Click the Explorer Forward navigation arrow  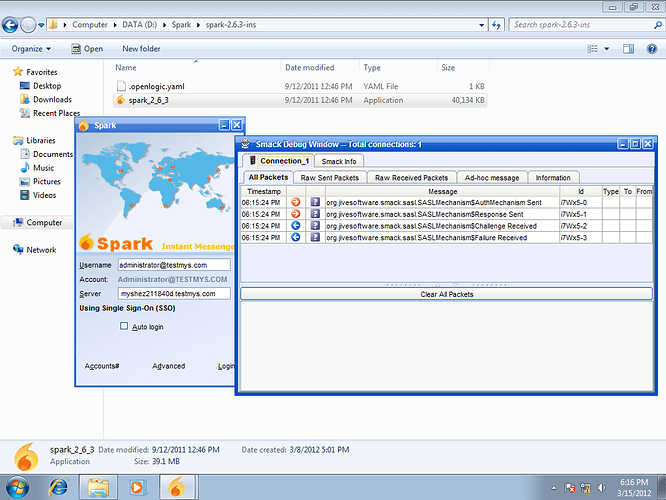[x=28, y=25]
